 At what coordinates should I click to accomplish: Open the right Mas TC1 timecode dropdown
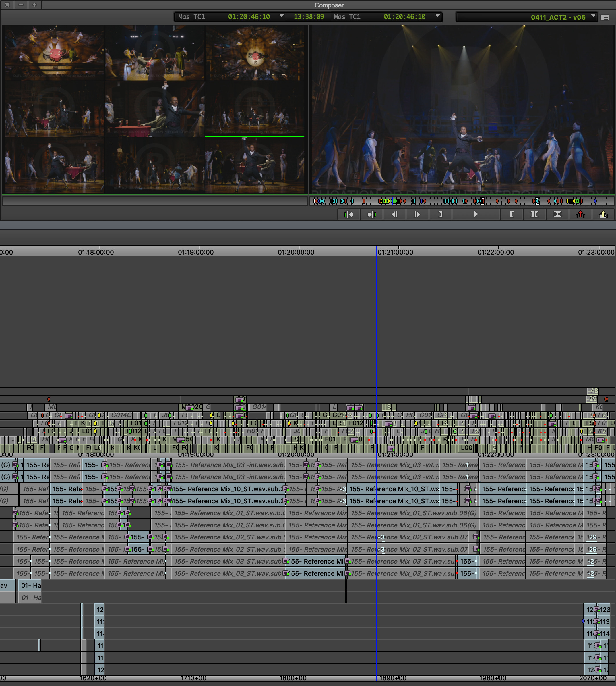coord(438,16)
